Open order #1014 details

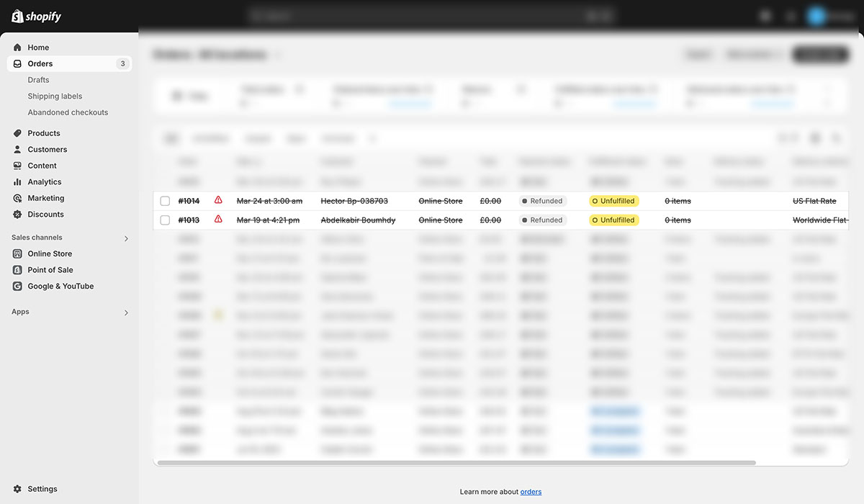189,200
